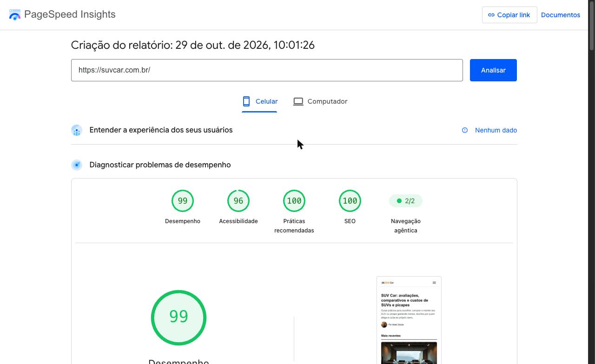
Task: Switch to the Celular tab
Action: (x=259, y=101)
